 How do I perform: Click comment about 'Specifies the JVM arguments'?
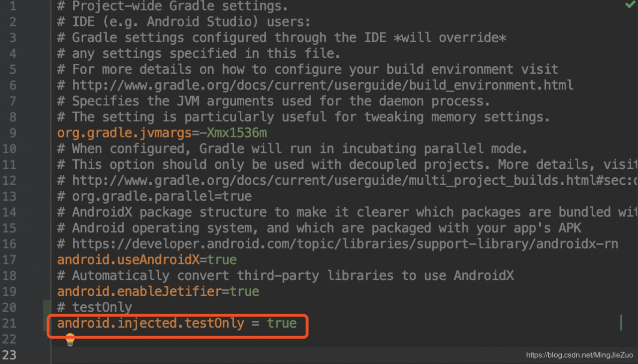pyautogui.click(x=274, y=101)
